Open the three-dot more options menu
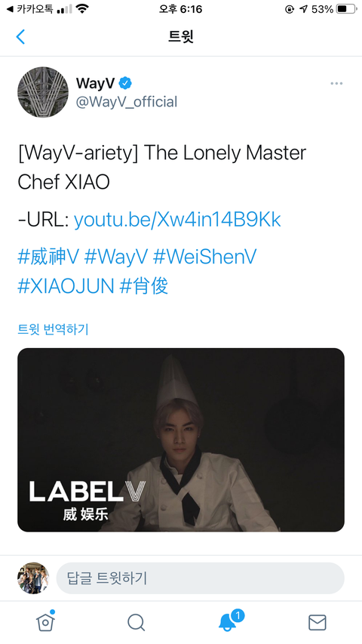Screen dimensions: 362x644 (336, 83)
